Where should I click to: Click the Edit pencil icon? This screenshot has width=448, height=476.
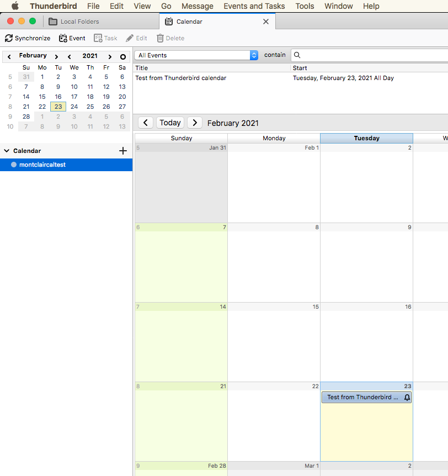tap(130, 38)
